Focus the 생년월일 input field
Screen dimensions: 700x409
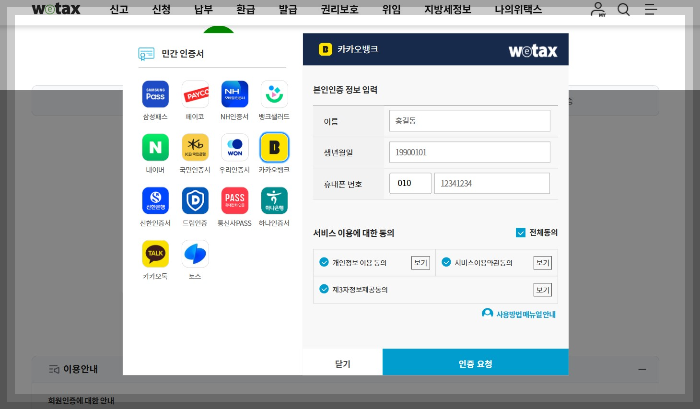coord(470,152)
